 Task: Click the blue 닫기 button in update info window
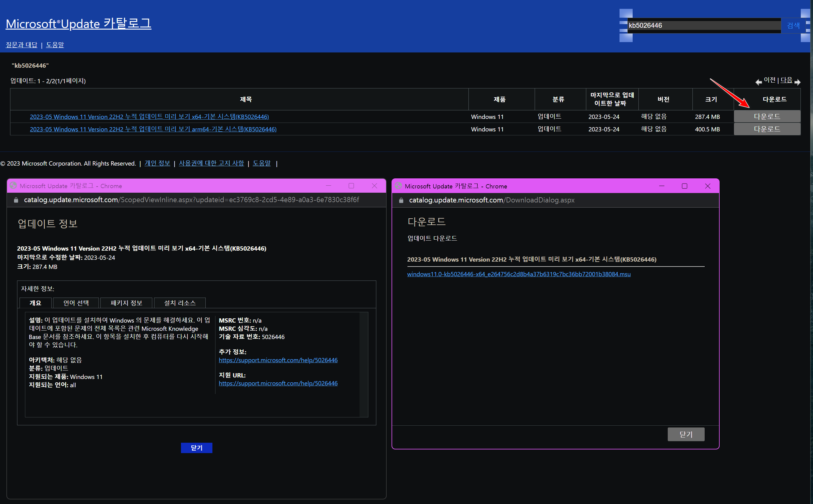[197, 448]
